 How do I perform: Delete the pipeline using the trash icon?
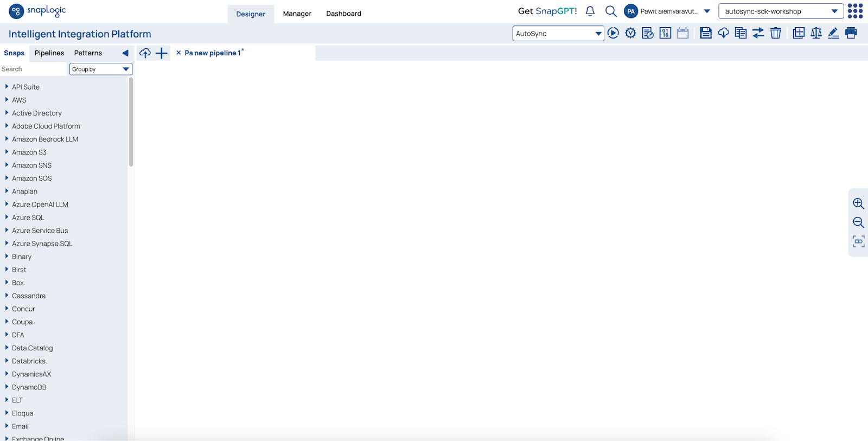pos(776,33)
